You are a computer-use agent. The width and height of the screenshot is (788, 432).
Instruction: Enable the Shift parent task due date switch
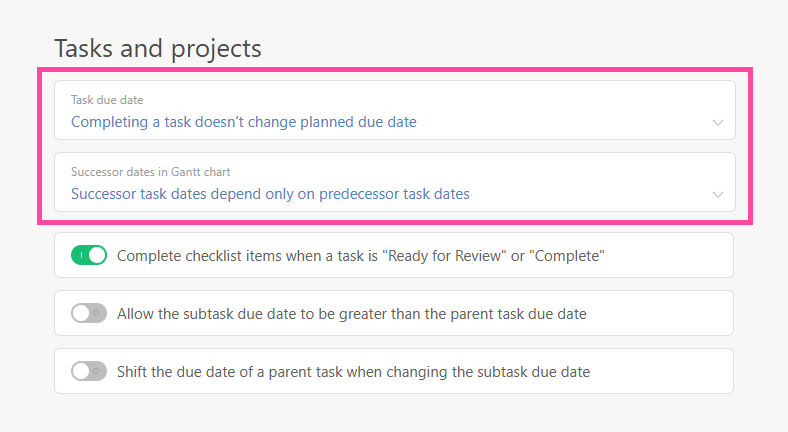(x=89, y=371)
